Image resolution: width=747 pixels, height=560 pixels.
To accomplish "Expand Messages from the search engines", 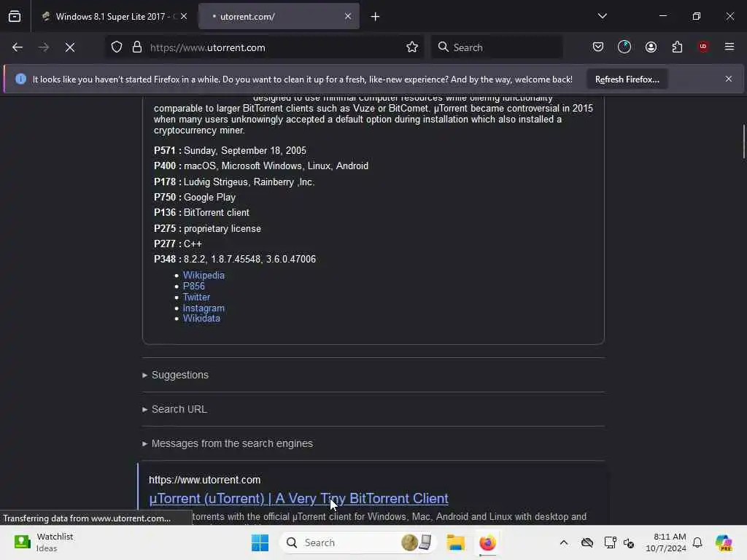I will click(232, 443).
